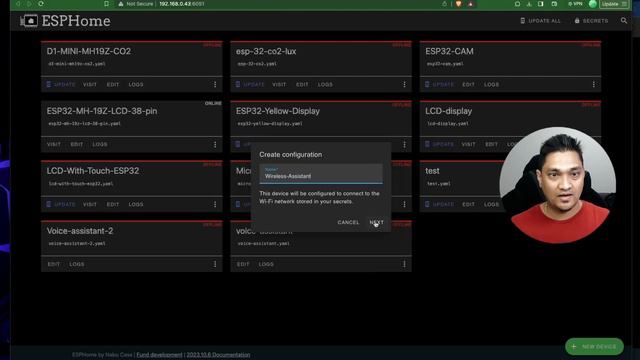Open LOGS for Voice-assistant-2
Screen dimensions: 640x360
(77, 264)
